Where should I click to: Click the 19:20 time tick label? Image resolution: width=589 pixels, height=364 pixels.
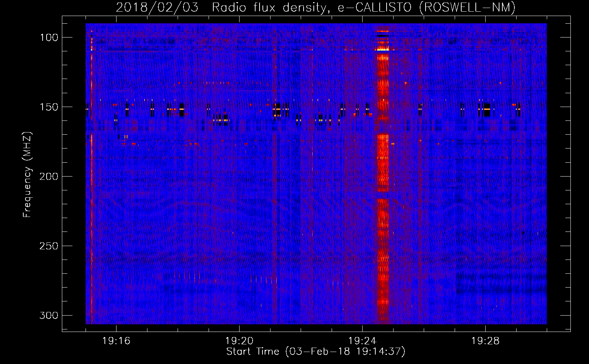239,341
